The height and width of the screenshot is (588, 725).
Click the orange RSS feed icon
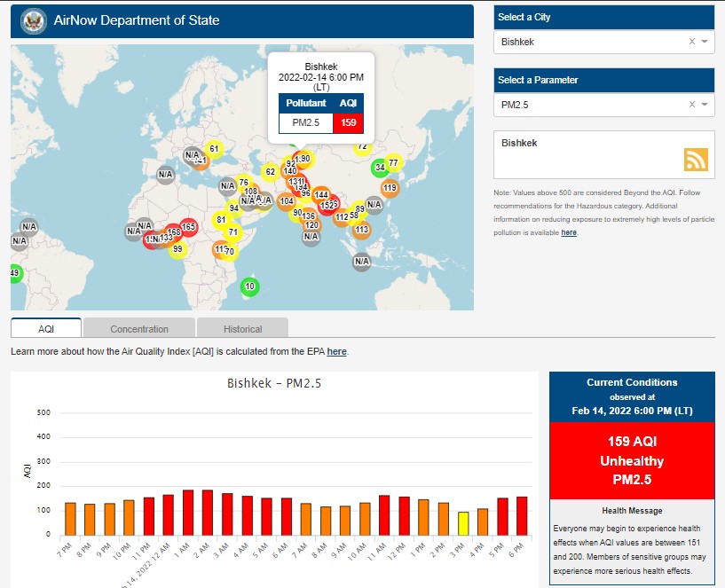pyautogui.click(x=696, y=159)
